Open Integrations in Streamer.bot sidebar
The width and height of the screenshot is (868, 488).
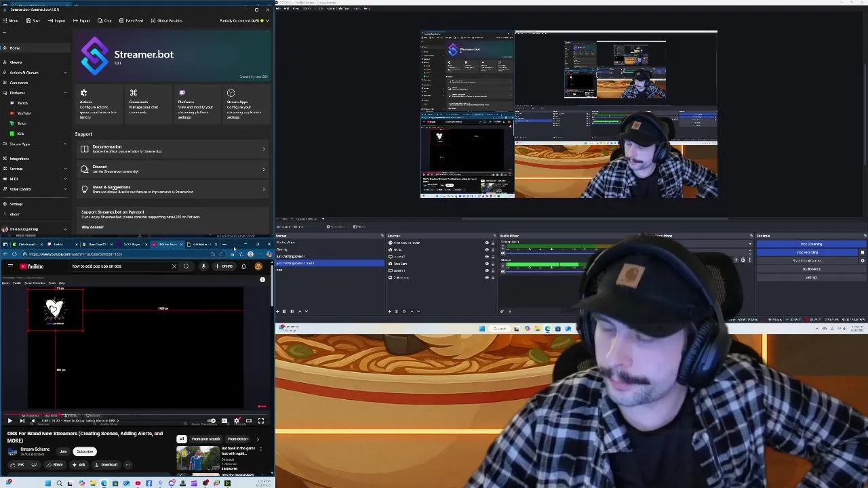pos(35,159)
